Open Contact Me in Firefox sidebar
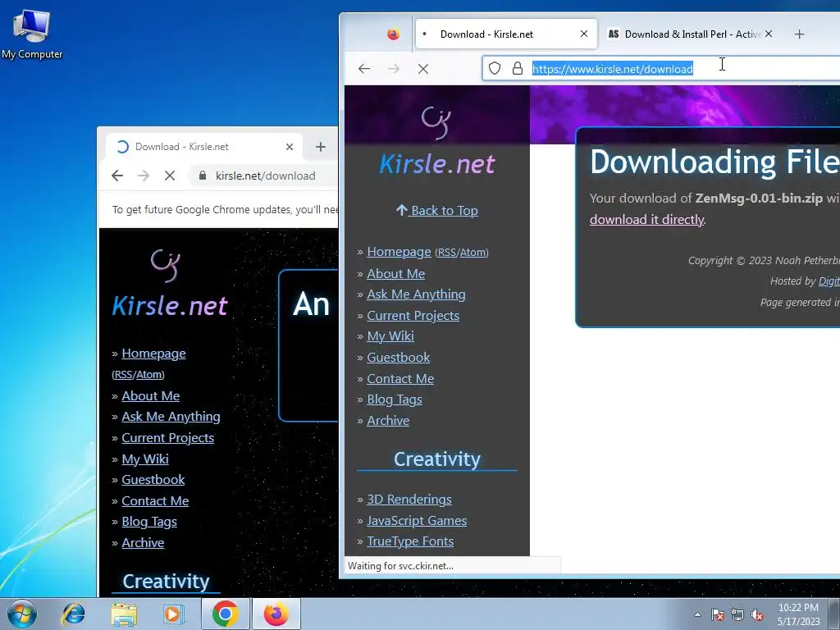 click(x=400, y=379)
